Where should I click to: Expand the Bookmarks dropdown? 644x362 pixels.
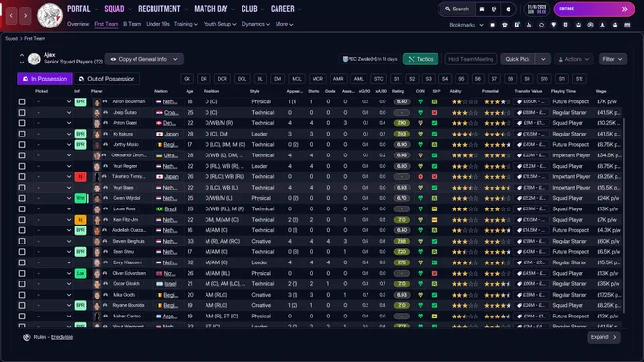tap(466, 25)
